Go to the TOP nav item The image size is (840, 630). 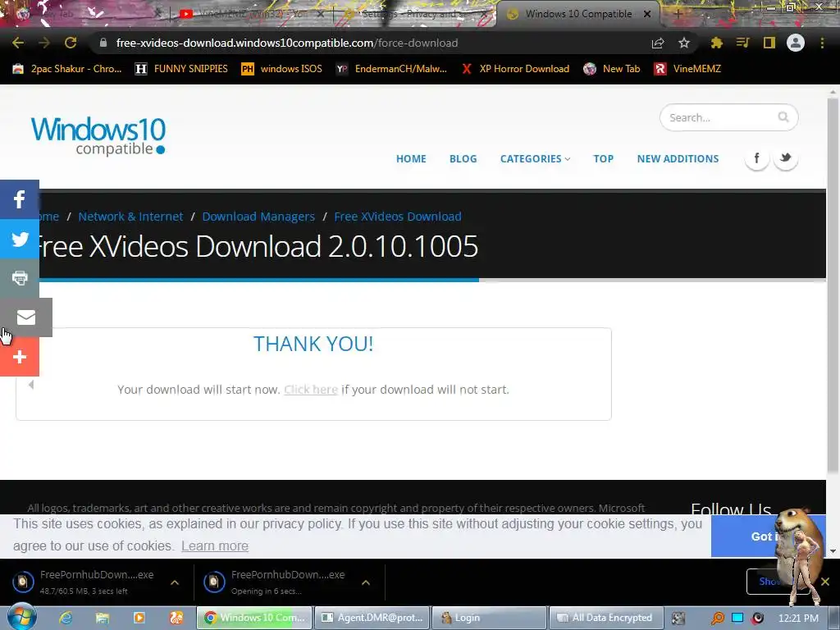(603, 158)
